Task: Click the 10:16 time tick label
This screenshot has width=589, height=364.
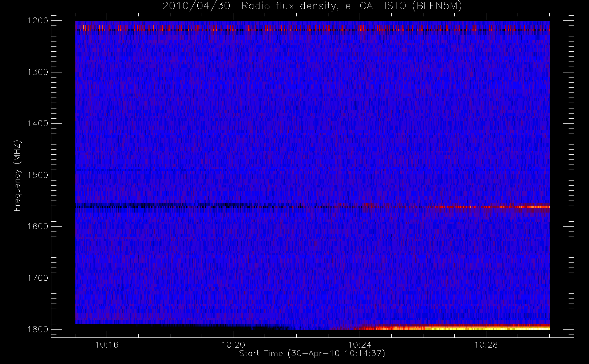Action: 107,345
